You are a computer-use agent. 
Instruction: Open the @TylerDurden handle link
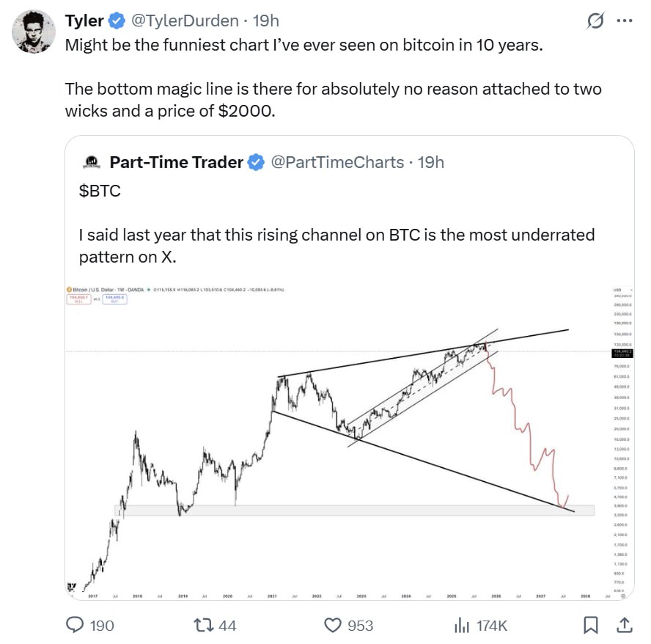coord(183,21)
